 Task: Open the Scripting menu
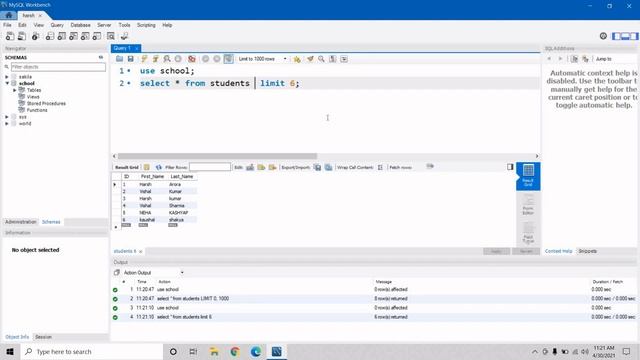[146, 25]
